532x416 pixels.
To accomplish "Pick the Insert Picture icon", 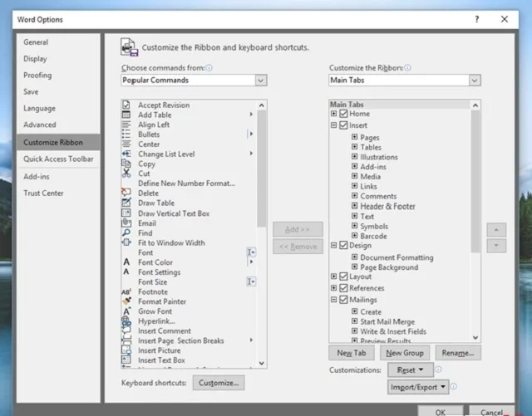I will click(x=126, y=350).
